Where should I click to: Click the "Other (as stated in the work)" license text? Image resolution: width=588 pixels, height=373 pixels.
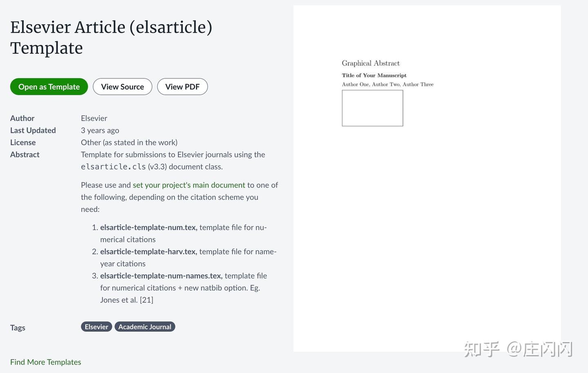(129, 143)
